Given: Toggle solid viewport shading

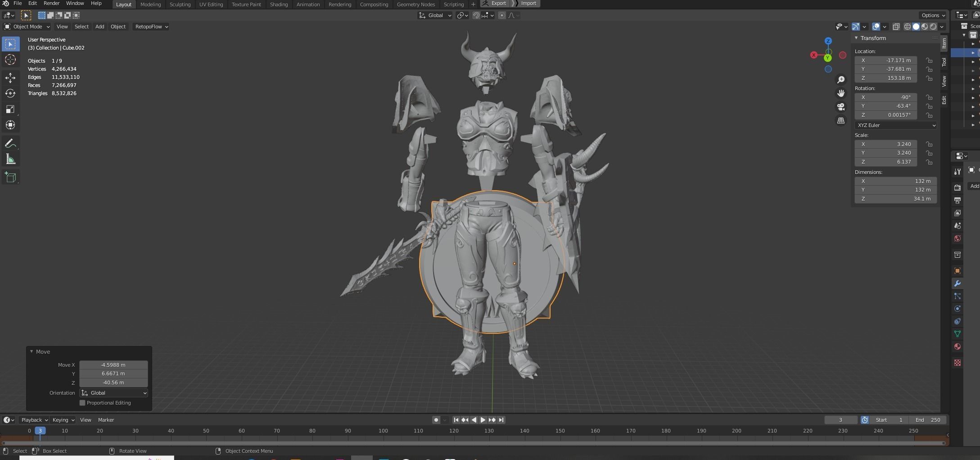Looking at the screenshot, I should (916, 27).
